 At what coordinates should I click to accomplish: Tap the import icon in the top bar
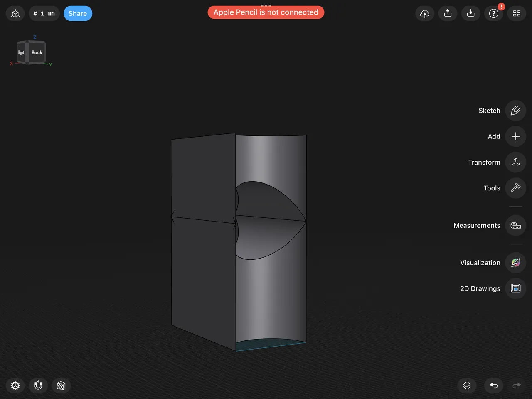point(470,14)
